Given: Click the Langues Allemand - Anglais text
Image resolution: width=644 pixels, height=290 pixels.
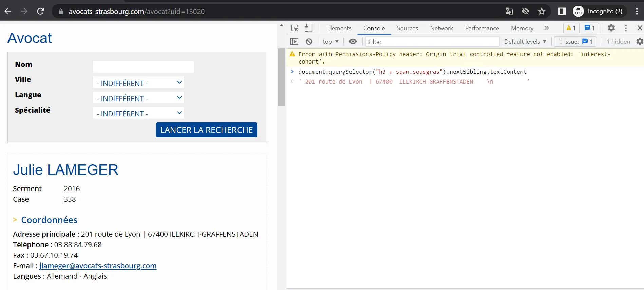Looking at the screenshot, I should [x=77, y=276].
